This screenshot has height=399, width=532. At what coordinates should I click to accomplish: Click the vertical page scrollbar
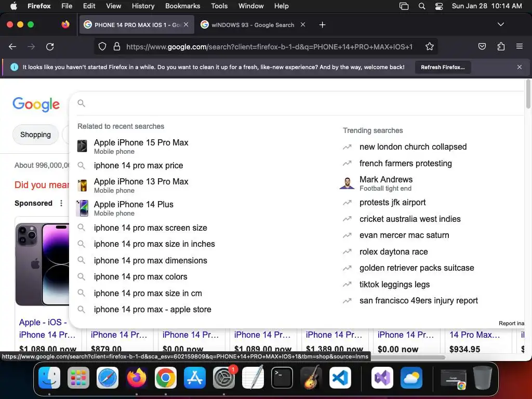528,95
